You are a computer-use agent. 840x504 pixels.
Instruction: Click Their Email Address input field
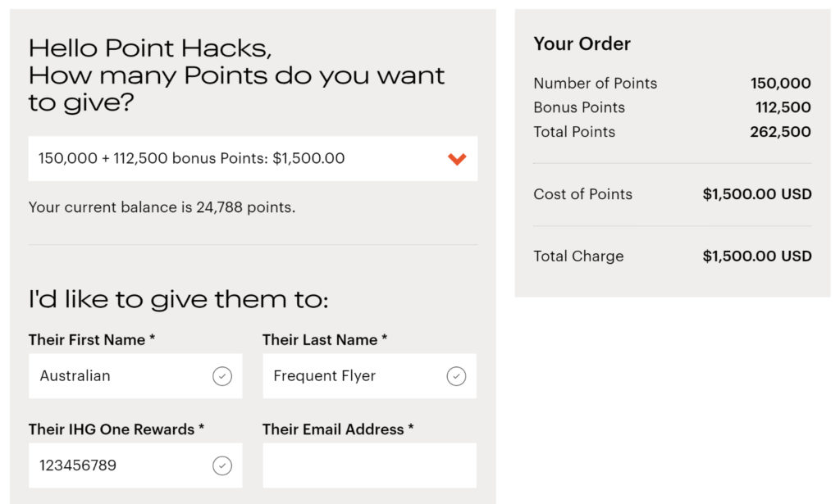(369, 465)
